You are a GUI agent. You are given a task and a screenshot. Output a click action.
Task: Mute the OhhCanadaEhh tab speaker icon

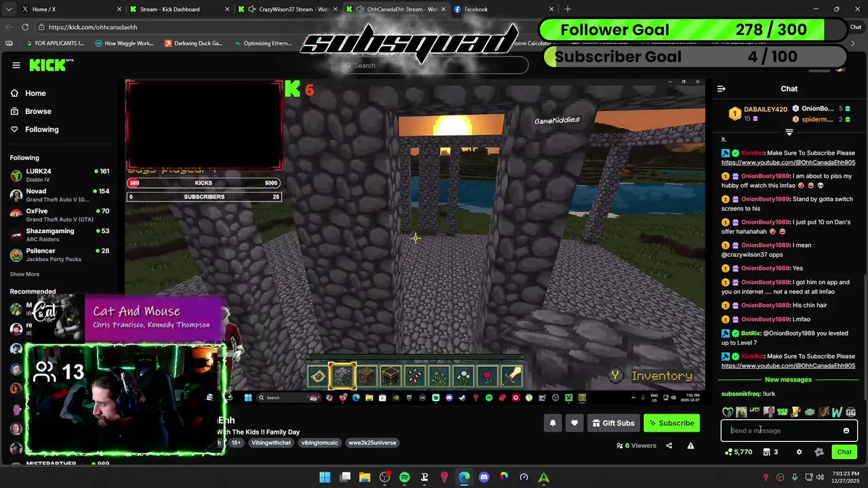tap(360, 9)
